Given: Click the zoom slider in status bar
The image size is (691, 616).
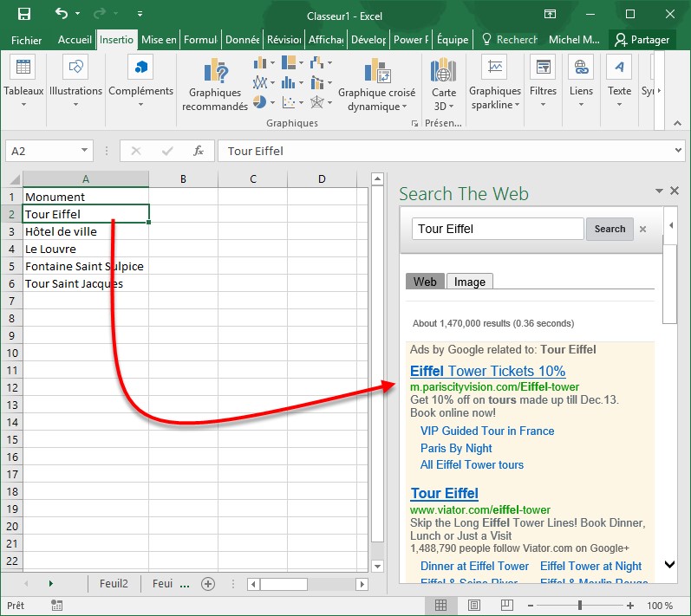Looking at the screenshot, I should coord(580,606).
